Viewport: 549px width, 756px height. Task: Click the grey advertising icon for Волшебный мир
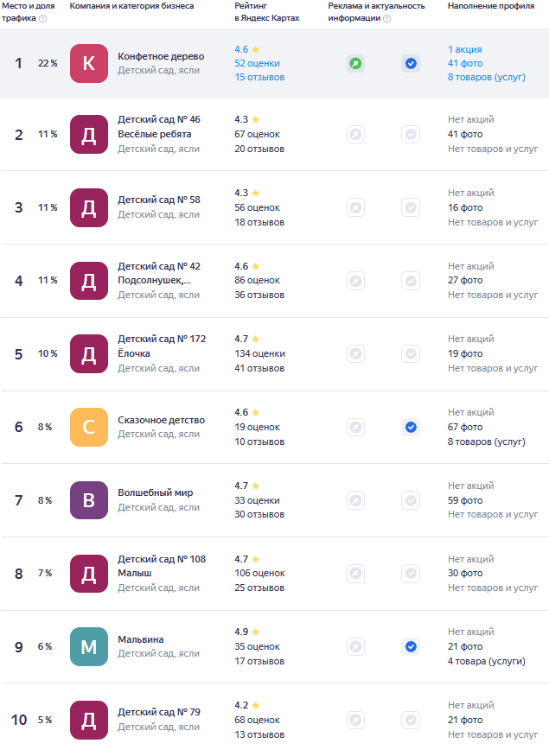[x=355, y=500]
